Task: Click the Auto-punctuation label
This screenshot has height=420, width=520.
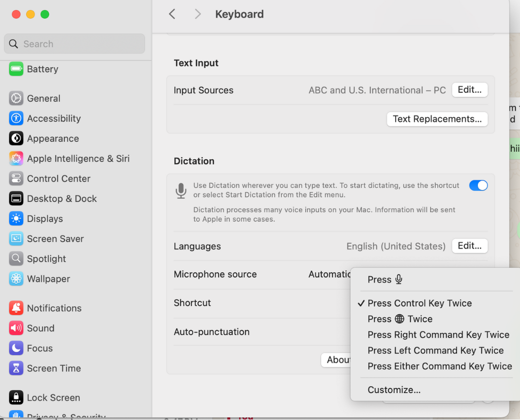Action: click(x=211, y=332)
